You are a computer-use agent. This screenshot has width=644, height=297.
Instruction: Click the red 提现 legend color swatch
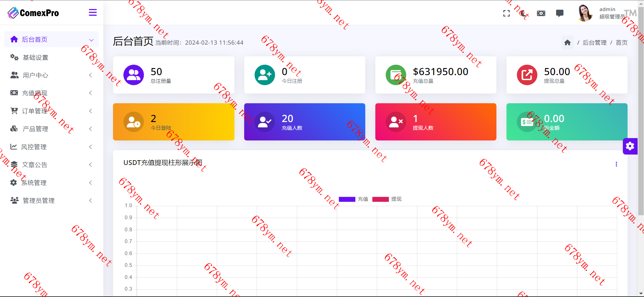(x=380, y=199)
